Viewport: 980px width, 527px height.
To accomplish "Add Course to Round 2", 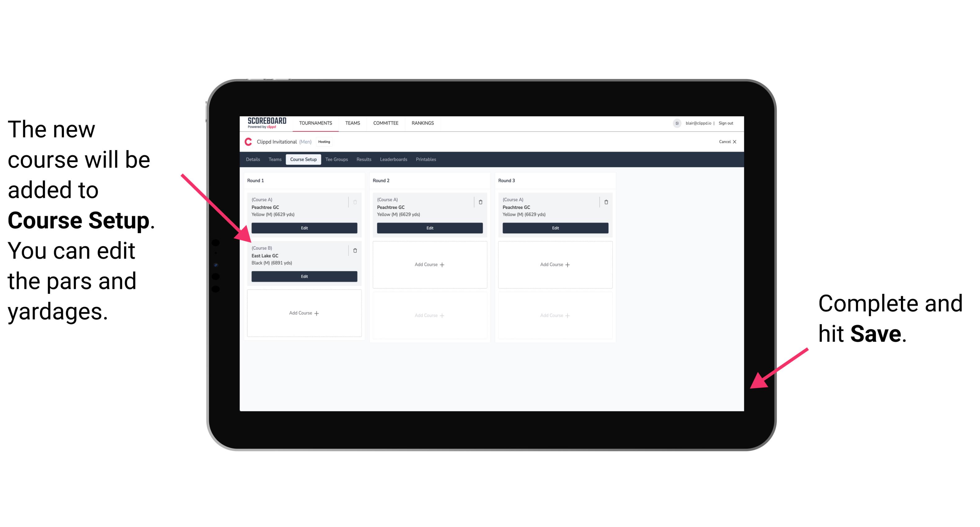I will click(428, 263).
